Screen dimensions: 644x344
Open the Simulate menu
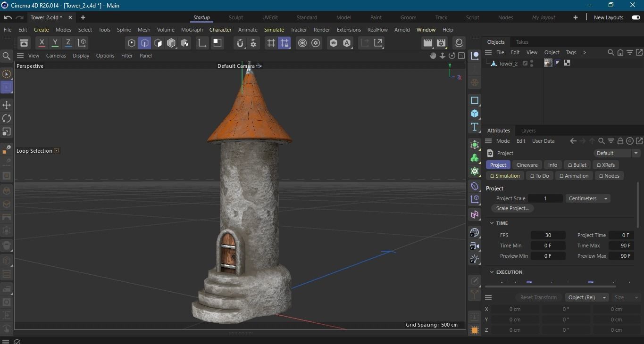tap(274, 30)
